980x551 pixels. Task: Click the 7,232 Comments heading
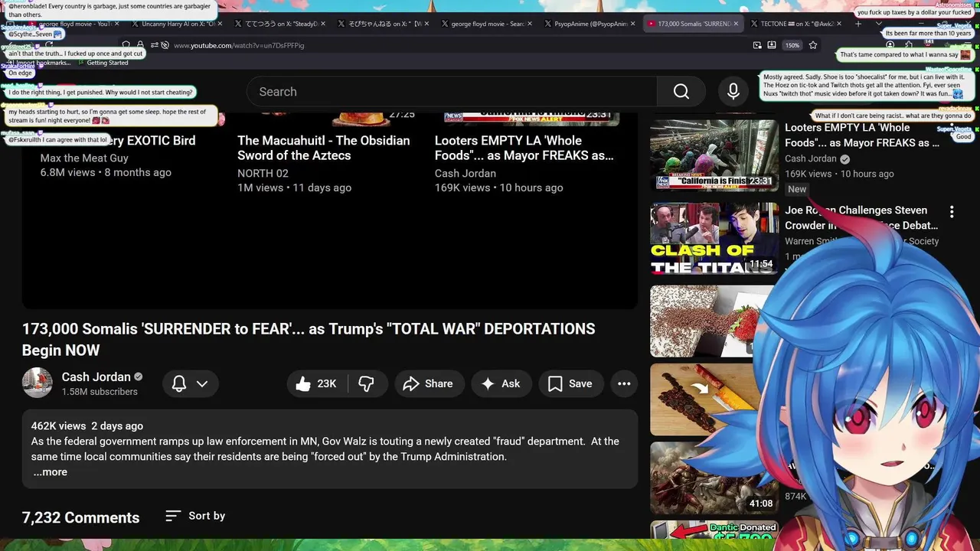click(80, 518)
